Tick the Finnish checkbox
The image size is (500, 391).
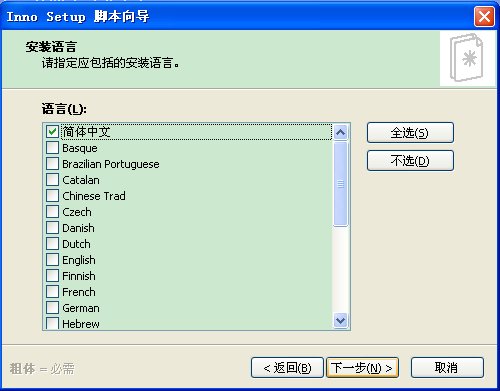click(x=52, y=276)
